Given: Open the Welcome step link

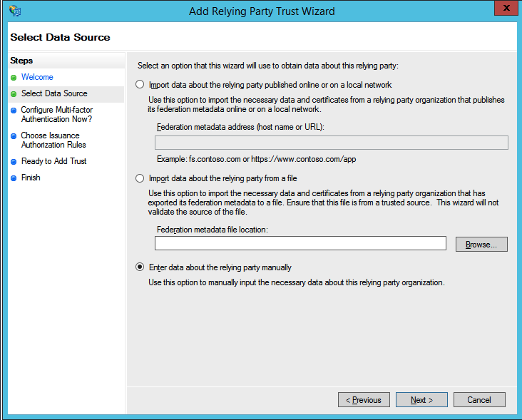Looking at the screenshot, I should tap(37, 77).
